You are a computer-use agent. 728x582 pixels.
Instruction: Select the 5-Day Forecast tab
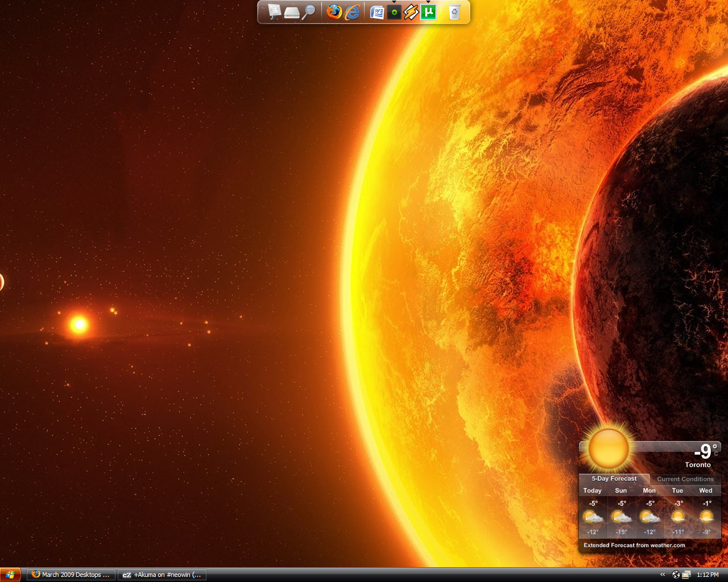[x=614, y=479]
